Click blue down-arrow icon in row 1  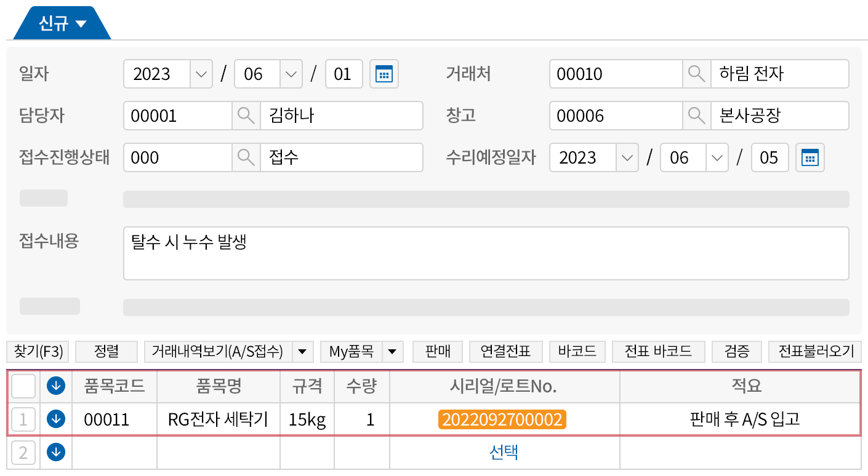tap(56, 419)
